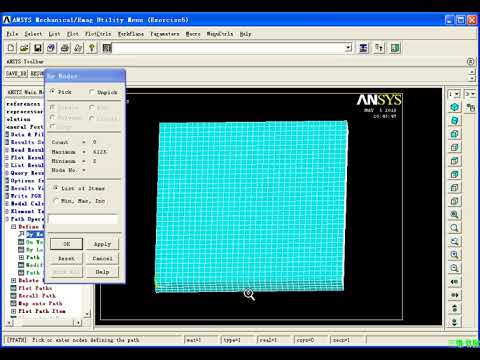480x360 pixels.
Task: Expand the List Results tree node
Action: click(7, 165)
